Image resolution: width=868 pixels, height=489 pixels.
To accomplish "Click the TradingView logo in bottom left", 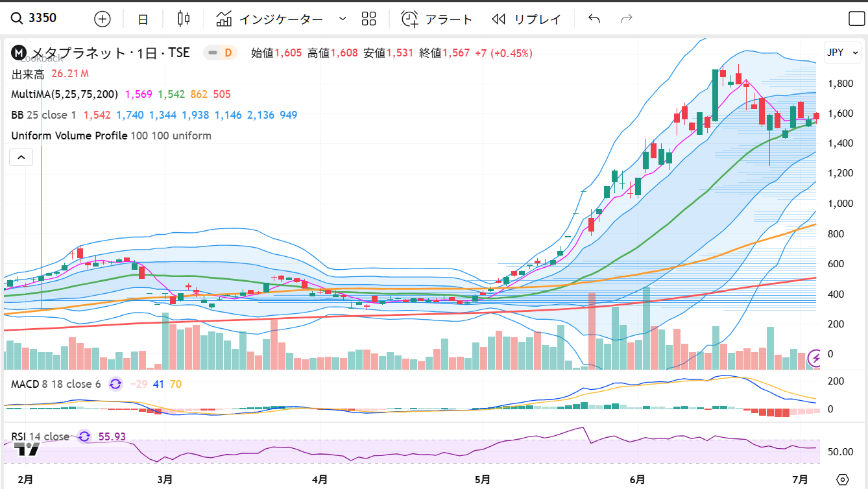I will pyautogui.click(x=26, y=450).
